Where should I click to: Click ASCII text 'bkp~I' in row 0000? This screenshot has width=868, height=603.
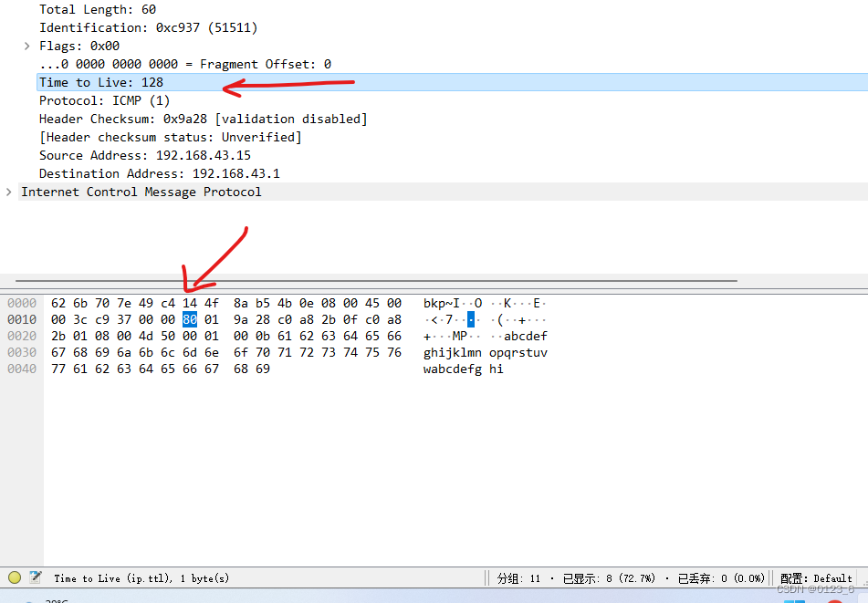tap(441, 303)
